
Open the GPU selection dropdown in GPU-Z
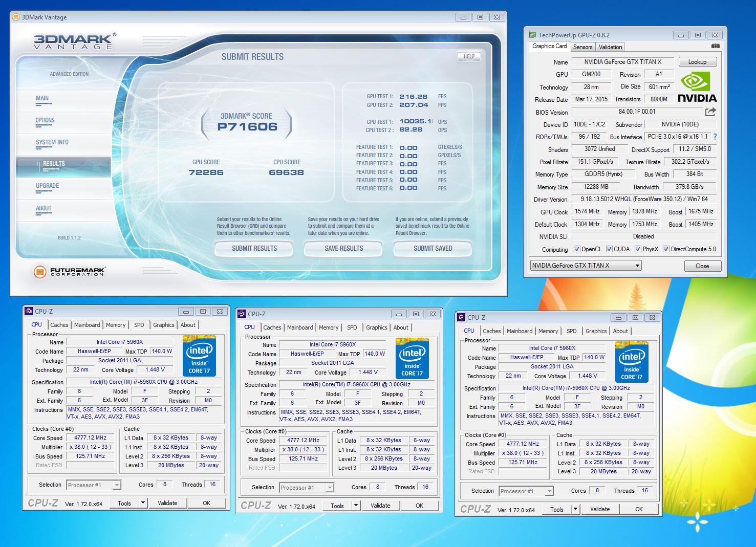[x=586, y=266]
